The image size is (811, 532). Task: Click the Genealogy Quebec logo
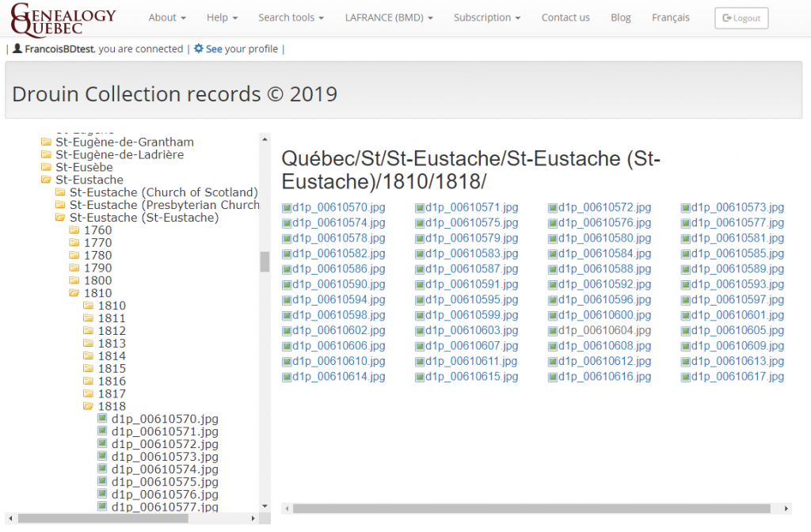(63, 20)
